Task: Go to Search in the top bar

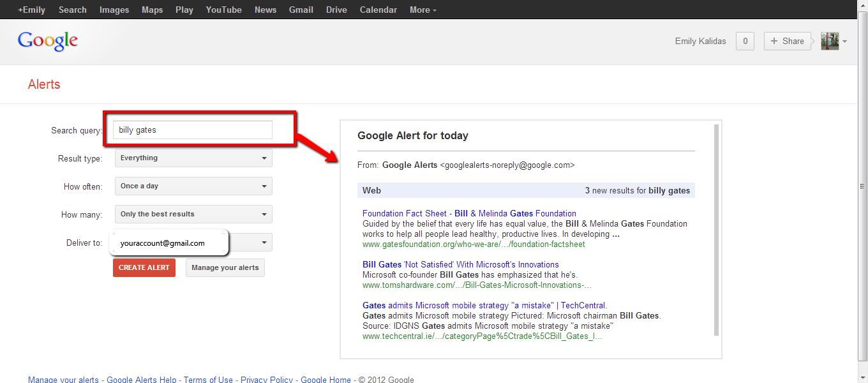Action: click(x=72, y=10)
